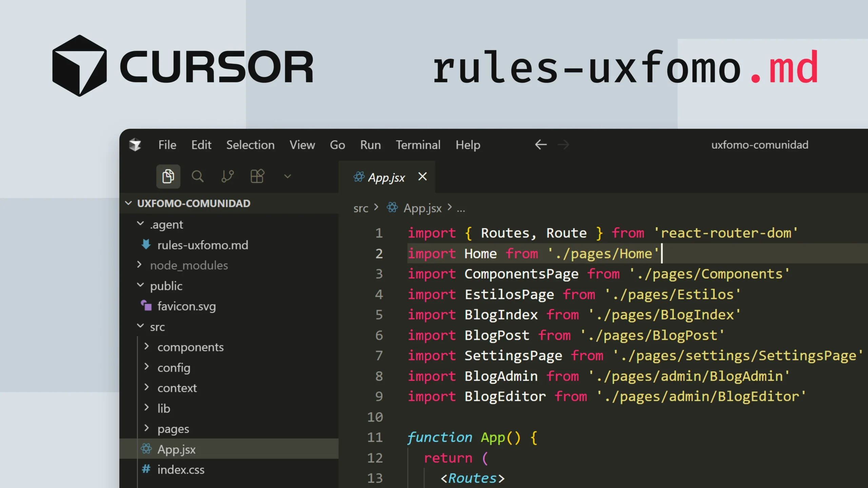Click the purple icon next to favicon.svg

(x=146, y=306)
